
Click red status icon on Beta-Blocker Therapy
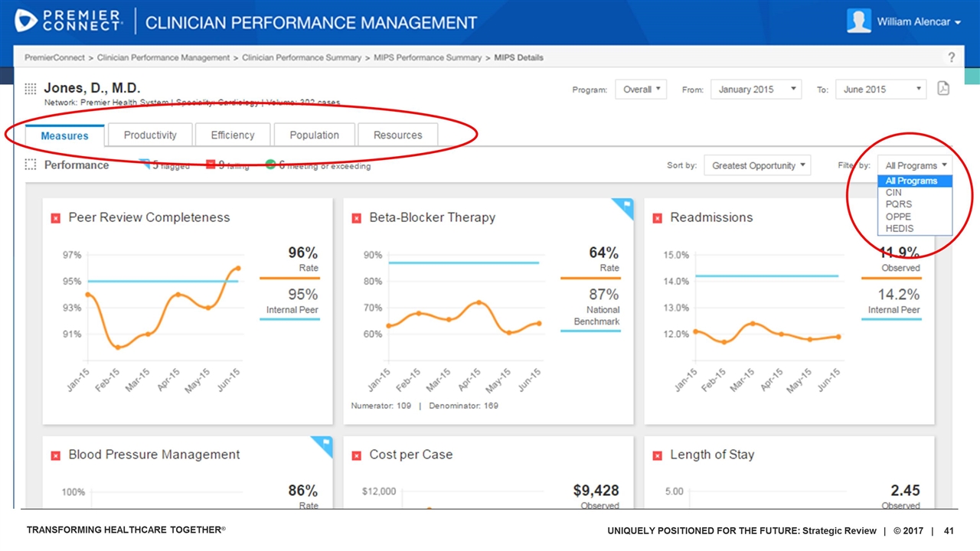pos(356,218)
